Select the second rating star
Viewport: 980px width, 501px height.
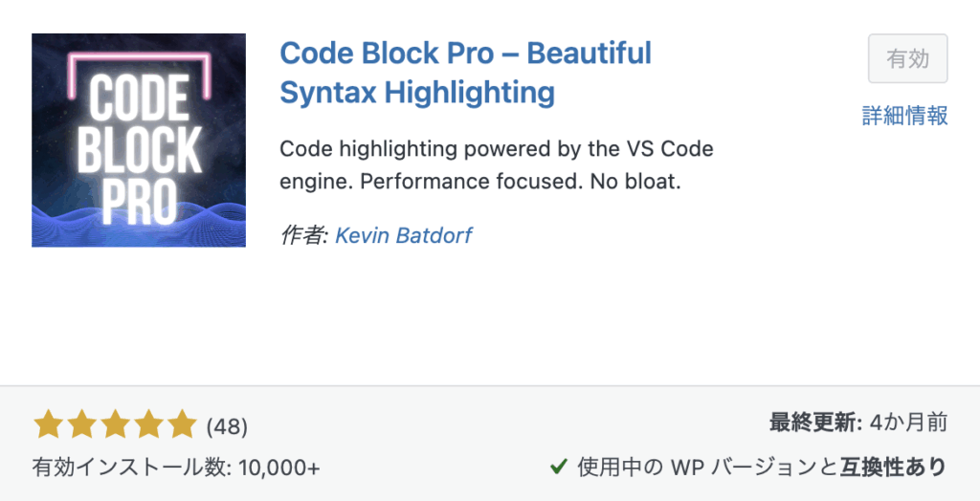(80, 424)
